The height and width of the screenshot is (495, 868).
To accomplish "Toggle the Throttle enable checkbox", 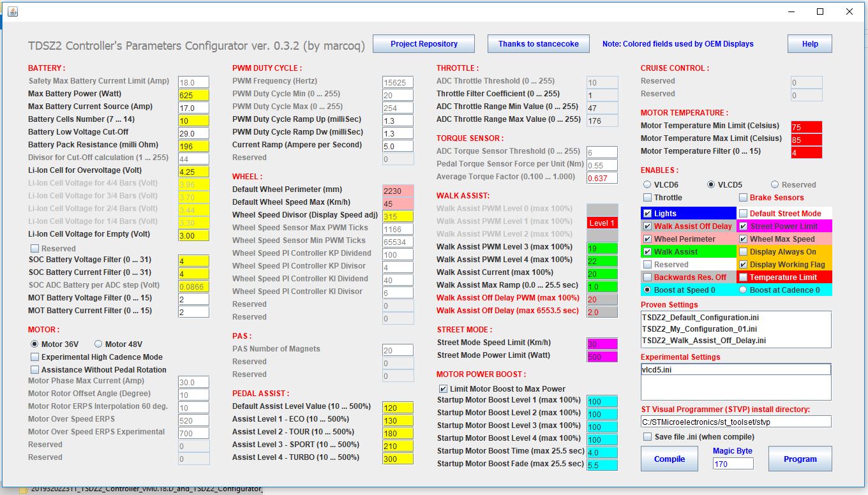I will [647, 198].
